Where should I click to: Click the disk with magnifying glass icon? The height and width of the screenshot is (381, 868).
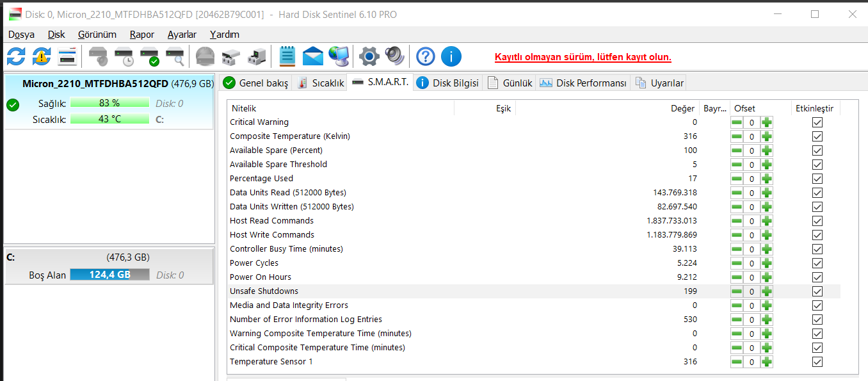point(175,56)
